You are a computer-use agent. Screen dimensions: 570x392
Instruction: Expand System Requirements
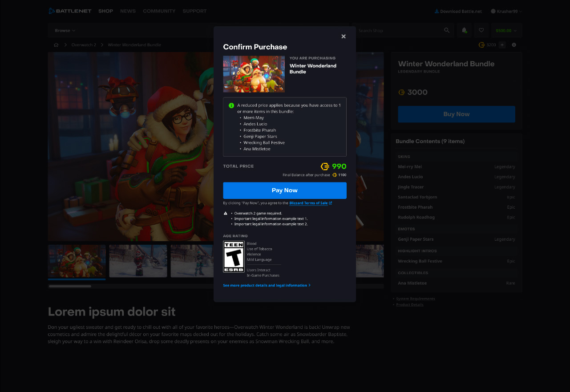tap(416, 299)
